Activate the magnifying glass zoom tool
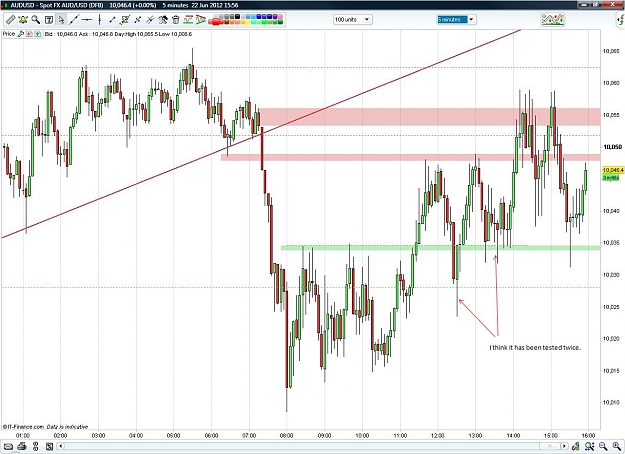The image size is (625, 454). 35,20
